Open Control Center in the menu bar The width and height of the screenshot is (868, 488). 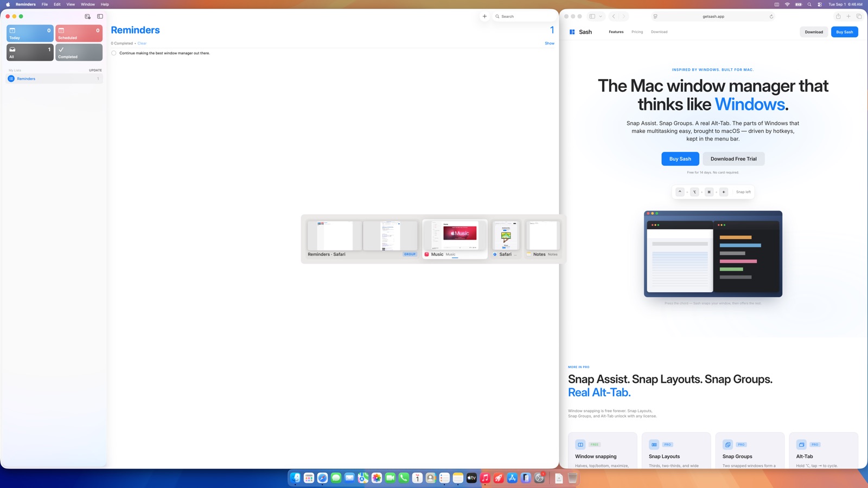pyautogui.click(x=820, y=4)
